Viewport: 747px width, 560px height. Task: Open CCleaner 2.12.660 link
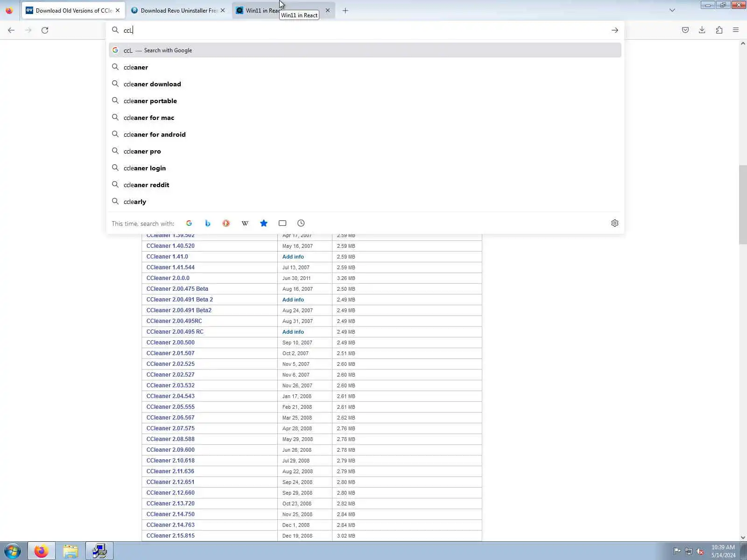170,493
